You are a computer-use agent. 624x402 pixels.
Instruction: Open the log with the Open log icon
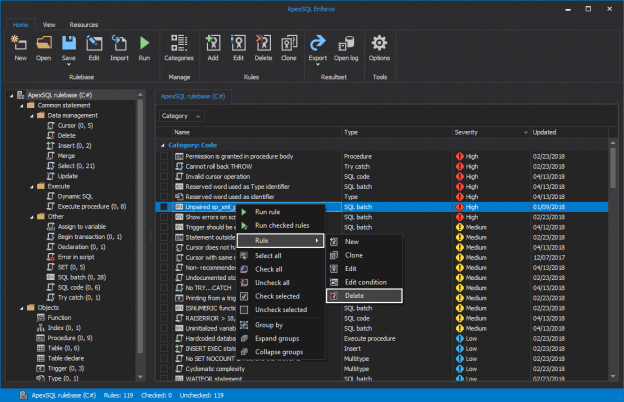[346, 47]
